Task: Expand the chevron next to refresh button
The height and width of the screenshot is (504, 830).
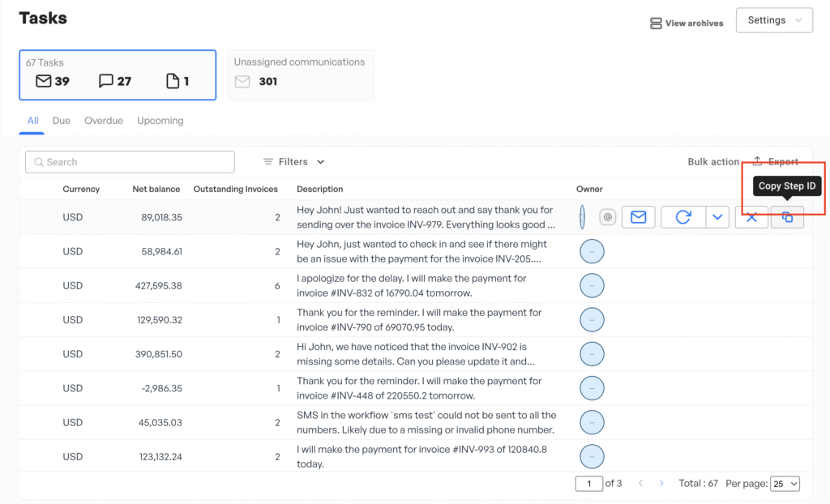Action: (717, 217)
